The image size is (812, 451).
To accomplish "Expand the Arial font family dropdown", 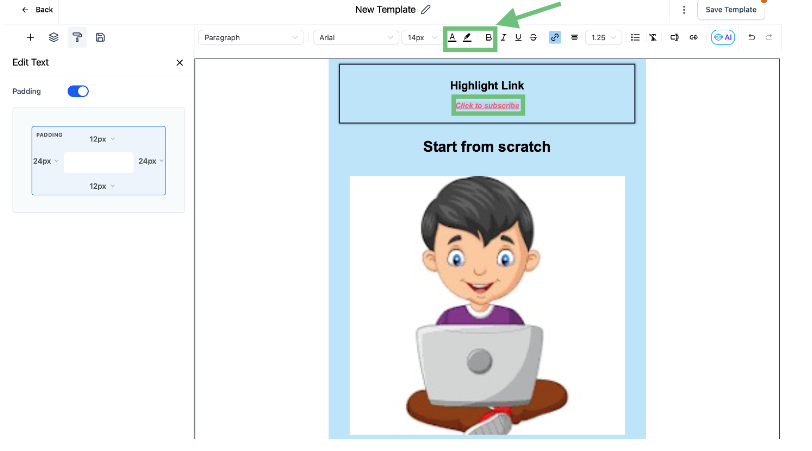I will [355, 37].
